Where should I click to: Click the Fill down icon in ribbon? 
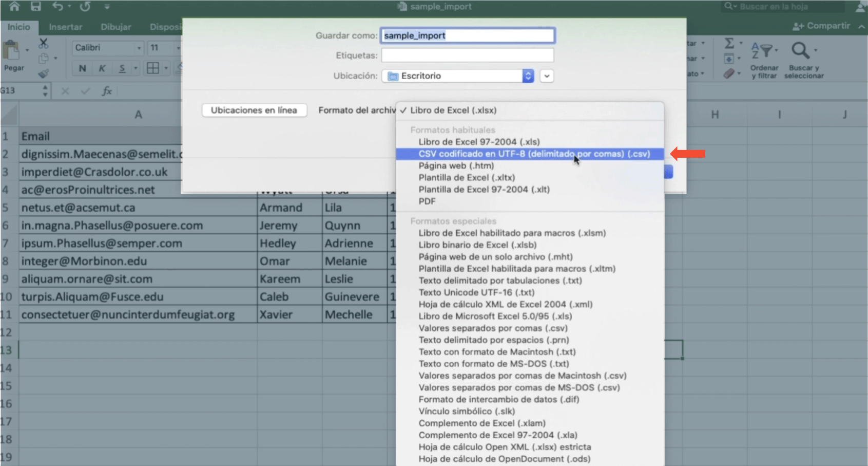(x=729, y=59)
